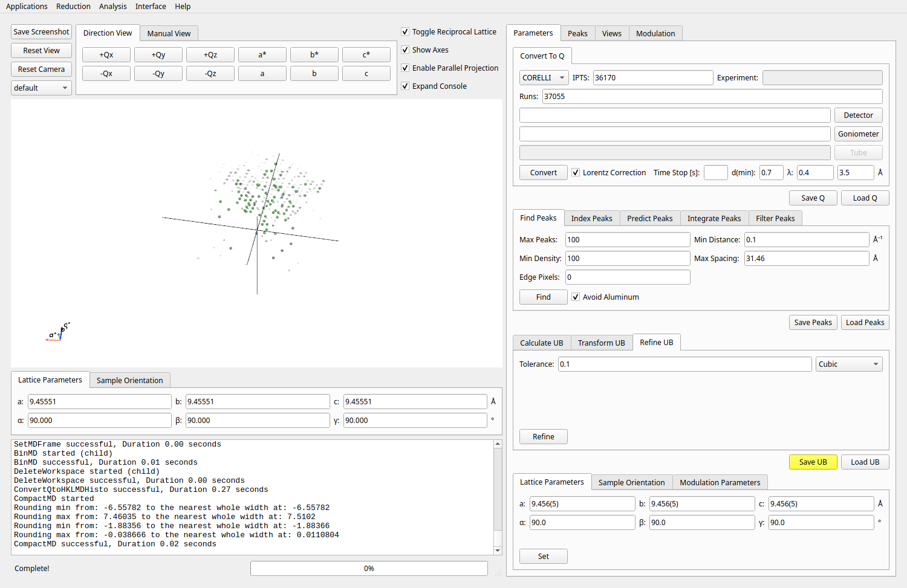Click the console scrollbar down arrow

tap(498, 551)
